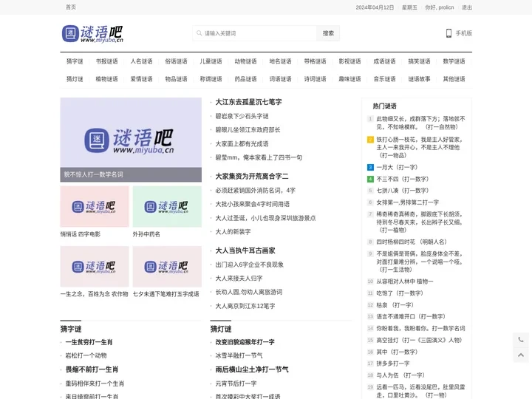Open 成语谜语 category
Viewport: 532px width, 399px height.
384,61
